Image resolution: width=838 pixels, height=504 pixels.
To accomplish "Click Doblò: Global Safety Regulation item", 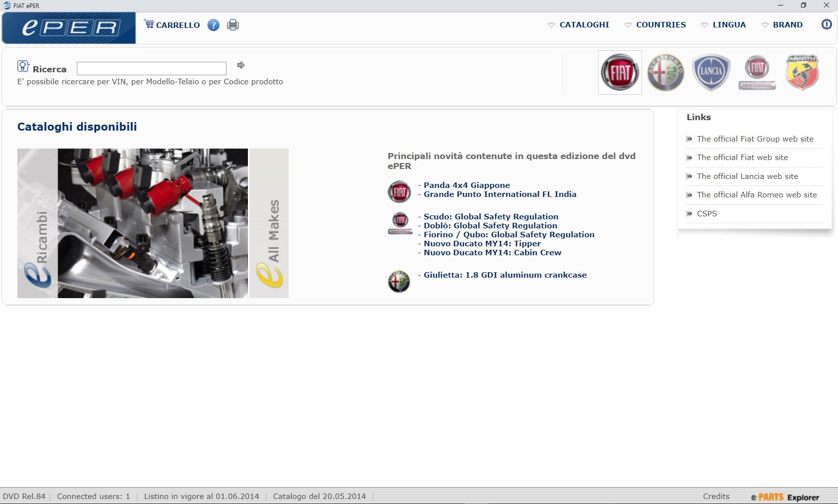I will (x=490, y=226).
